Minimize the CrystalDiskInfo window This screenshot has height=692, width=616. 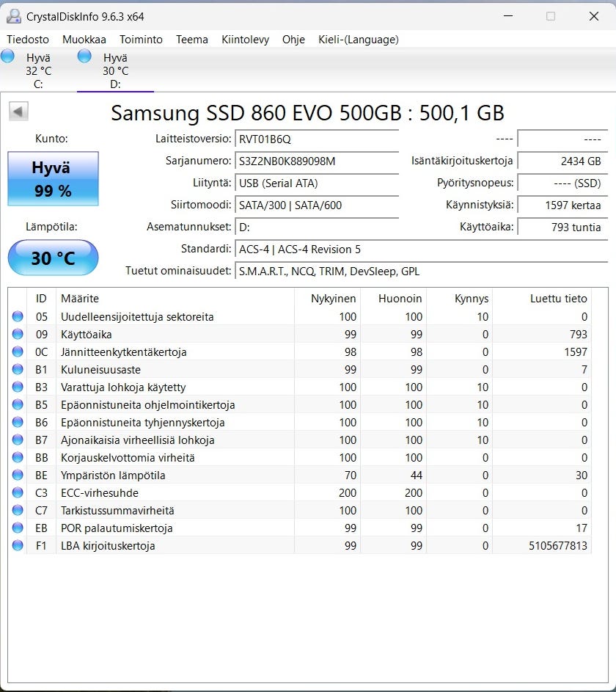point(508,16)
